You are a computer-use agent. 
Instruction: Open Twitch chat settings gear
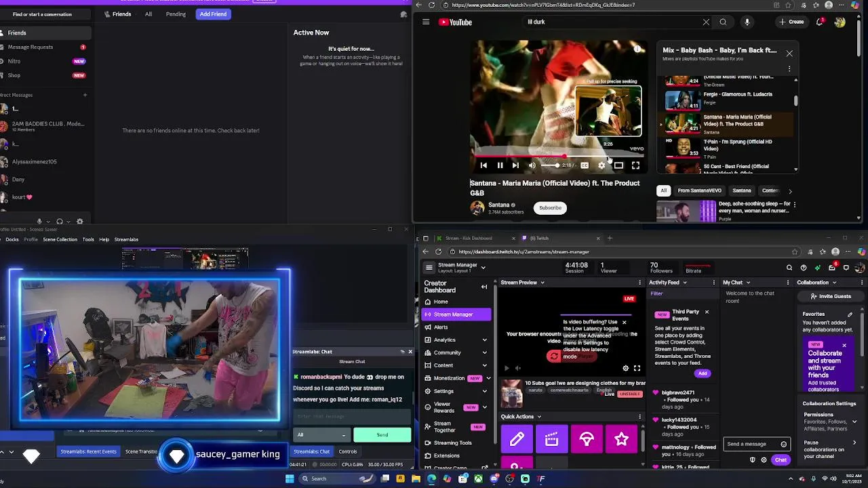(764, 460)
